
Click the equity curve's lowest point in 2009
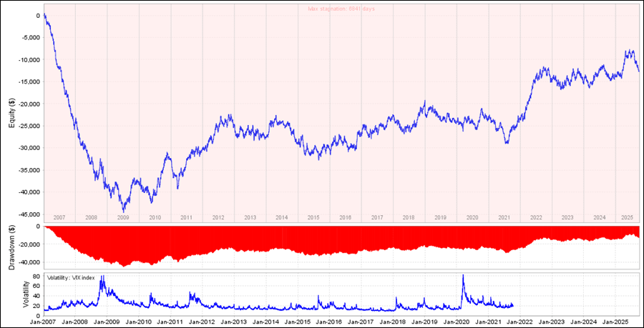[123, 211]
